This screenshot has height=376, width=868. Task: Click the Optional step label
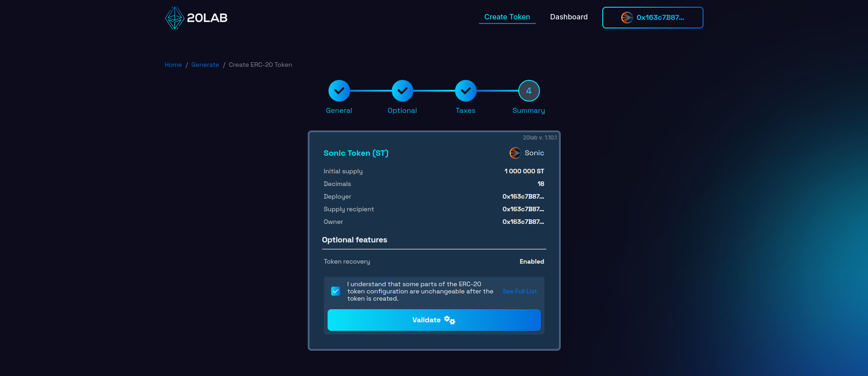pos(402,111)
